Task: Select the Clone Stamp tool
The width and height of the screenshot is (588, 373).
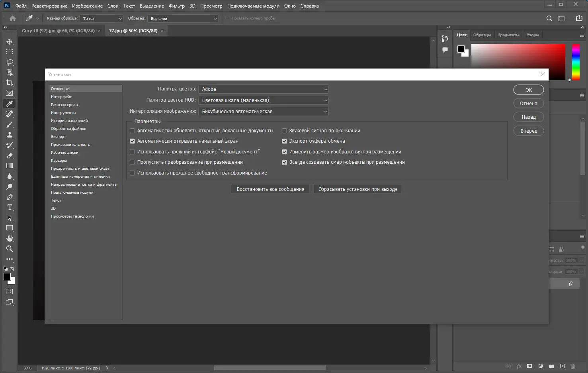Action: pos(10,135)
